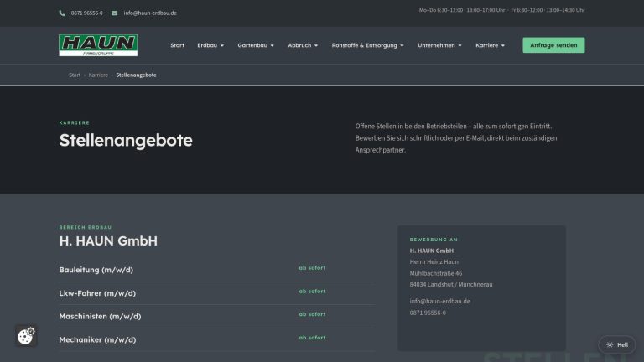This screenshot has height=362, width=644.
Task: Click the sun icon in theme switcher
Action: [610, 344]
